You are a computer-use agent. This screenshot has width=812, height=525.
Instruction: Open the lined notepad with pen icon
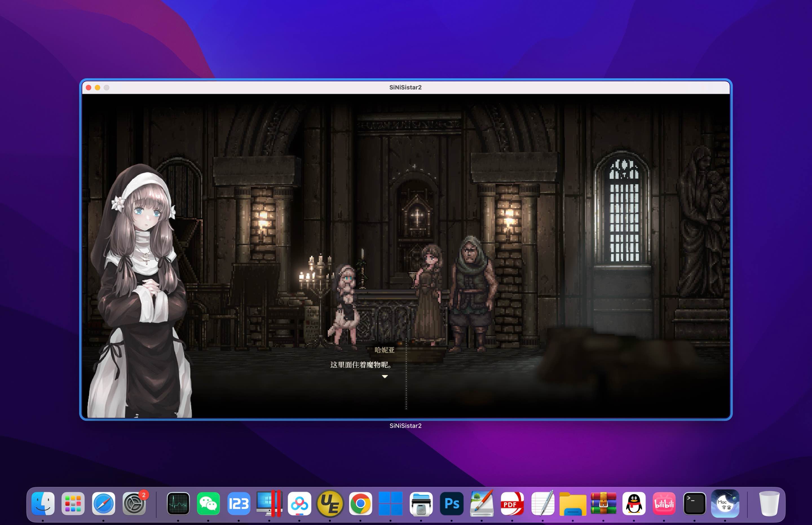pos(543,503)
